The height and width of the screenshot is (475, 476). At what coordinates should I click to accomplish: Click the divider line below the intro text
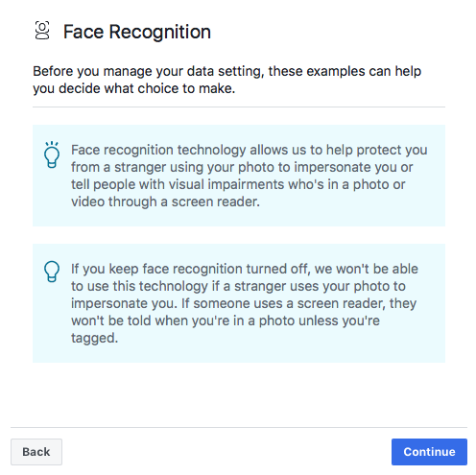point(239,107)
